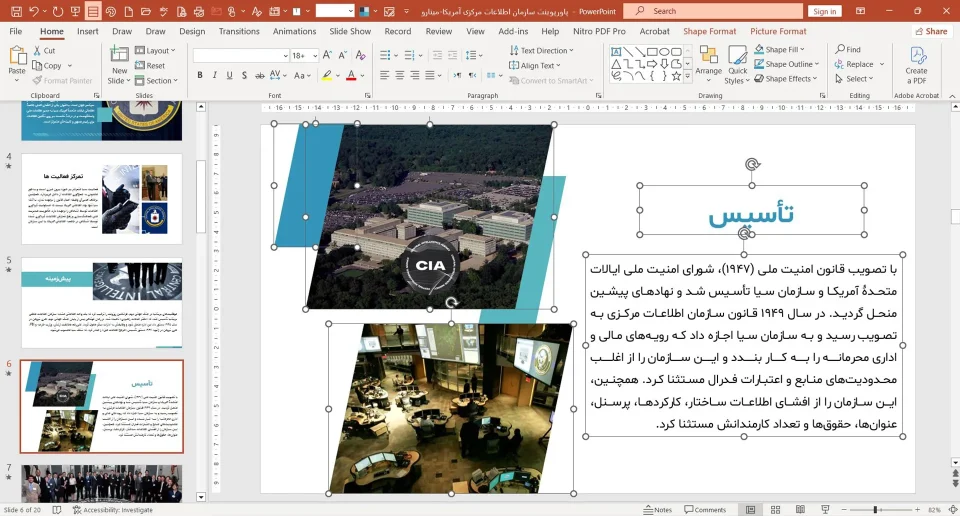The height and width of the screenshot is (516, 960).
Task: Open Align Text dropdown
Action: pyautogui.click(x=535, y=65)
